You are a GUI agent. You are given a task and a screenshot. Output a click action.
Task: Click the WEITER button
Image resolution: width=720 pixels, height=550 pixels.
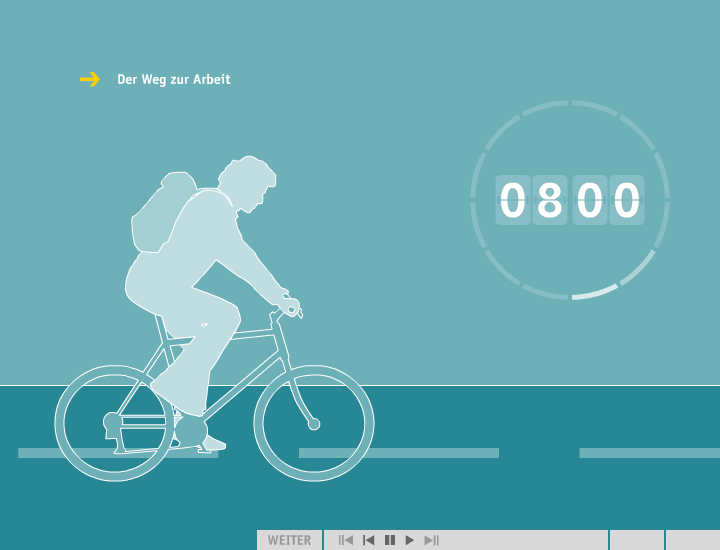pos(289,540)
